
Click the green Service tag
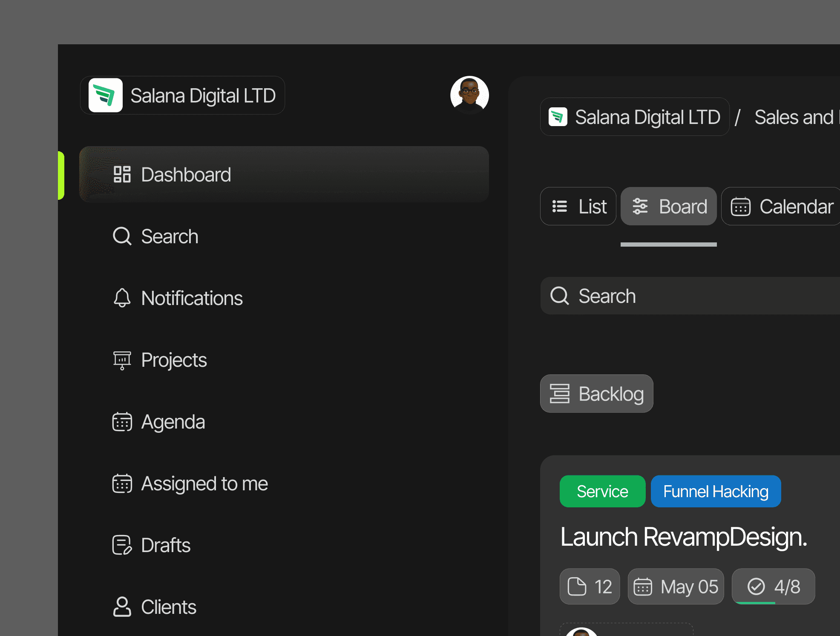[602, 491]
